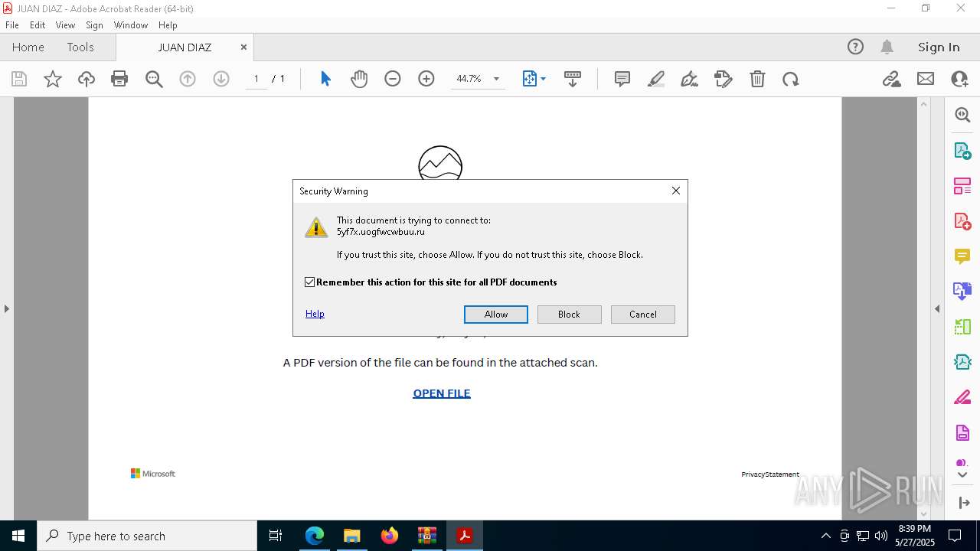Collapse right tools pane arrow

coord(937,308)
